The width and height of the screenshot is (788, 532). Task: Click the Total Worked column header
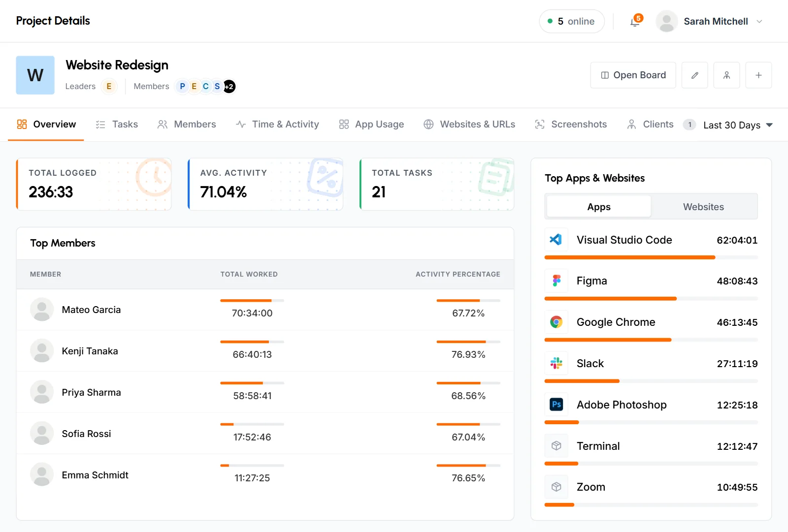pyautogui.click(x=249, y=275)
